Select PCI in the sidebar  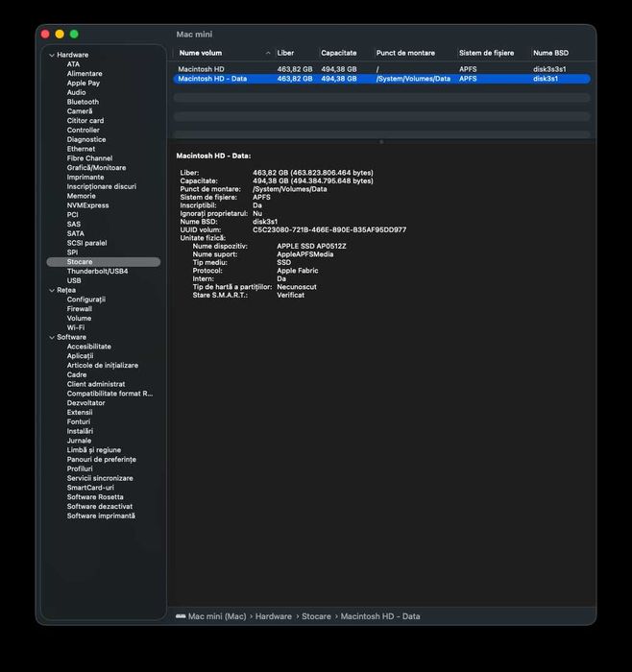[72, 215]
